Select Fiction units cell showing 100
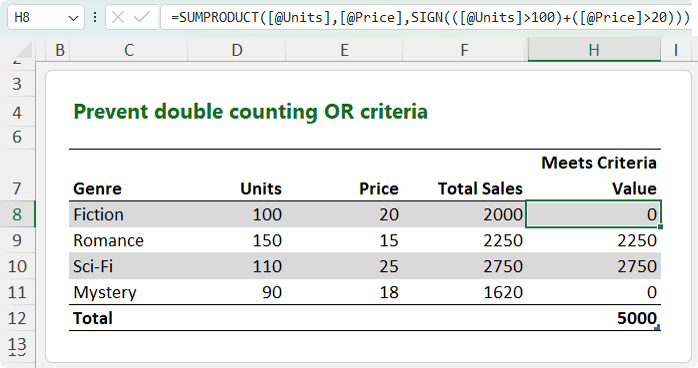 [237, 214]
